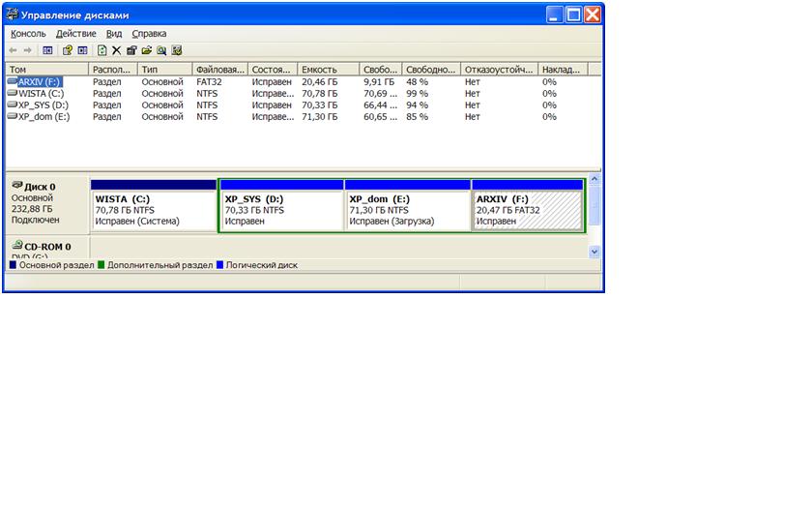Click the Refresh toolbar icon
The height and width of the screenshot is (508, 812).
point(102,50)
